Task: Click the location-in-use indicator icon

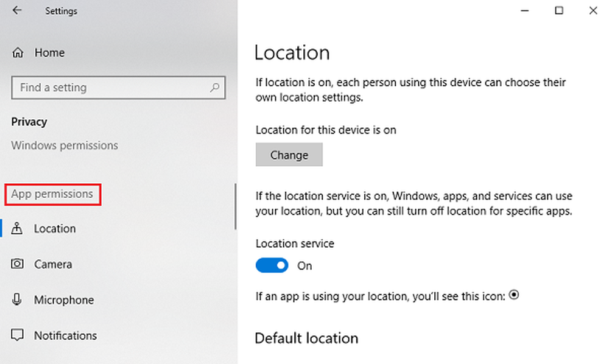Action: (x=514, y=295)
